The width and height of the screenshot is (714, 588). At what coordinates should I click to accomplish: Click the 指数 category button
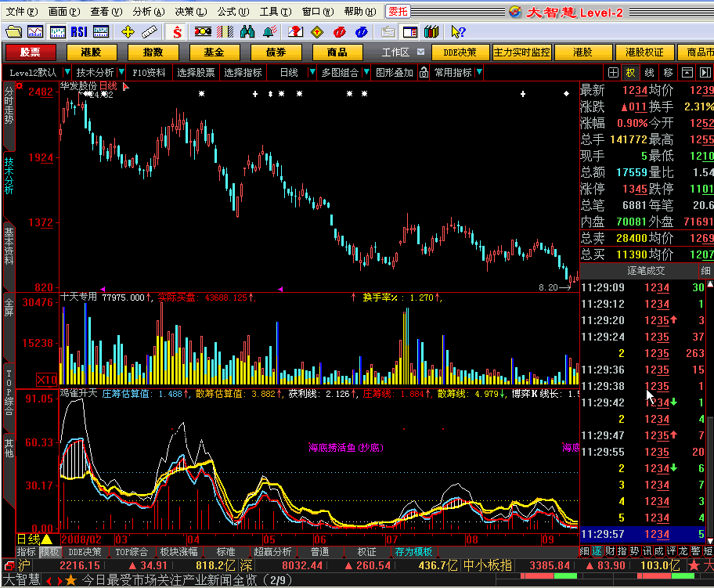[153, 52]
